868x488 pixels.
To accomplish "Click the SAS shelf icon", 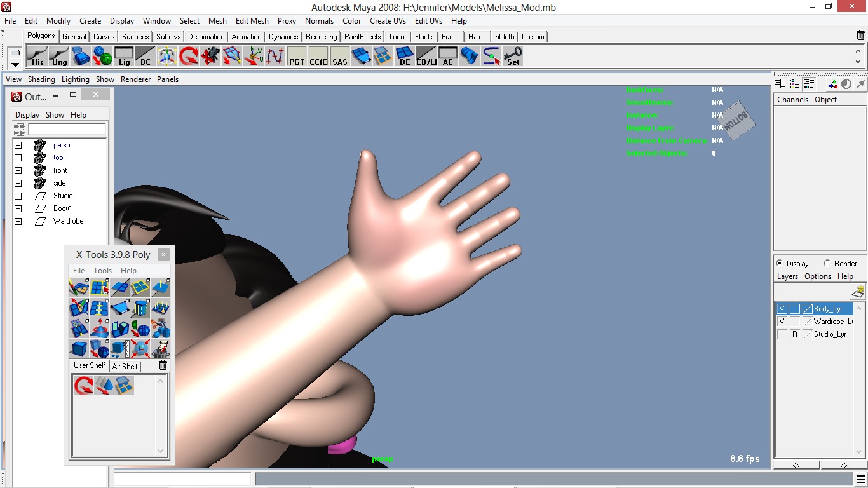I will tap(340, 57).
